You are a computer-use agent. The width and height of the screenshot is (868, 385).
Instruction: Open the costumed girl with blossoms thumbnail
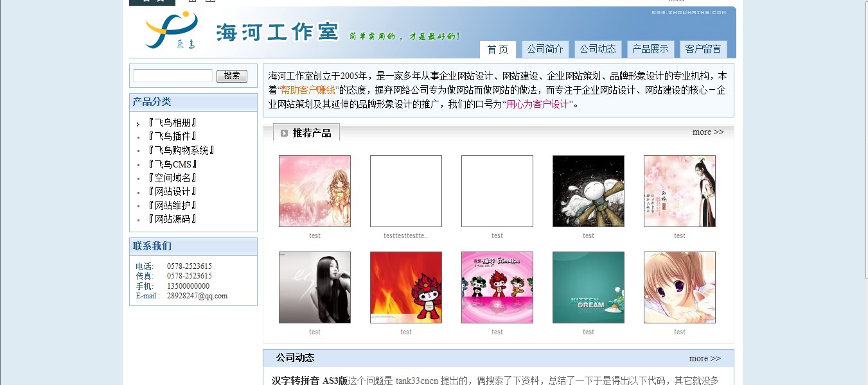tap(680, 191)
